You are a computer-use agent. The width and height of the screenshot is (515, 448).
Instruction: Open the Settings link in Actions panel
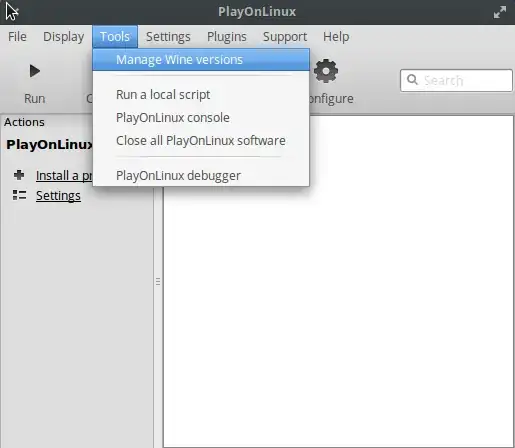[x=58, y=196]
